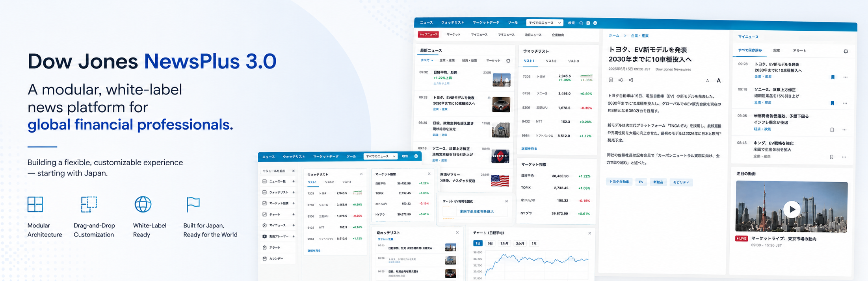Image resolution: width=868 pixels, height=281 pixels.
Task: Open すべてのニュース dropdown in large window
Action: pos(545,23)
